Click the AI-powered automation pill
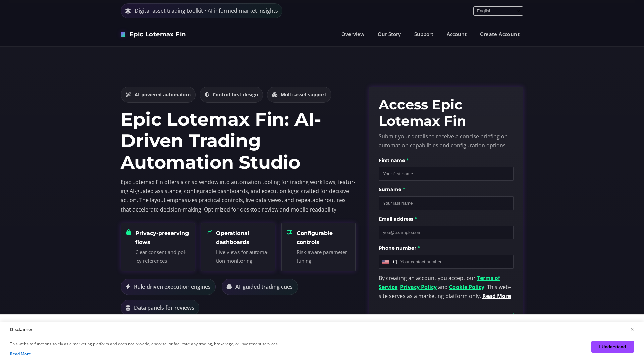The image size is (644, 362). tap(158, 95)
